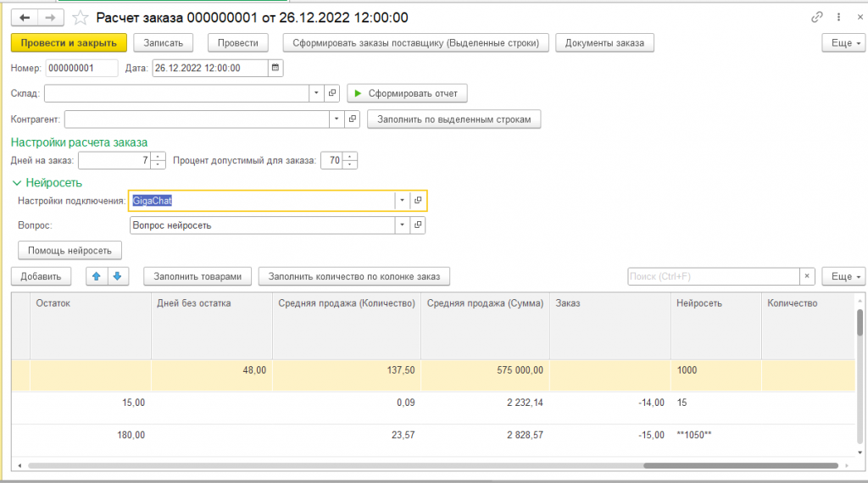Click Провести и закрыть button

[x=69, y=42]
